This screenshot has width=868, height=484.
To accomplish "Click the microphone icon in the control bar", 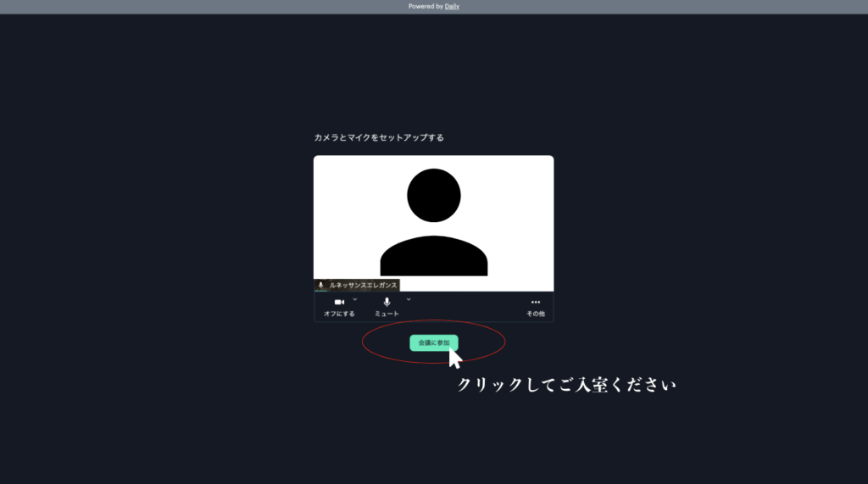I will [387, 302].
